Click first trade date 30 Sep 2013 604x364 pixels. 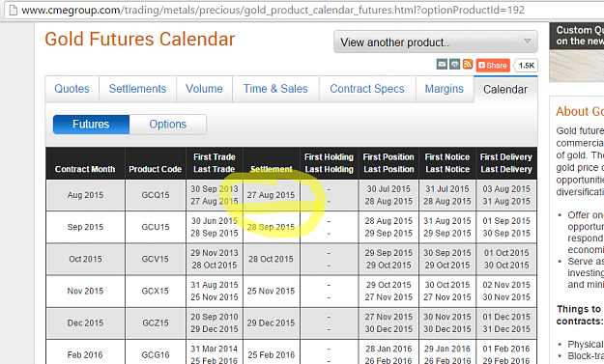pyautogui.click(x=215, y=189)
